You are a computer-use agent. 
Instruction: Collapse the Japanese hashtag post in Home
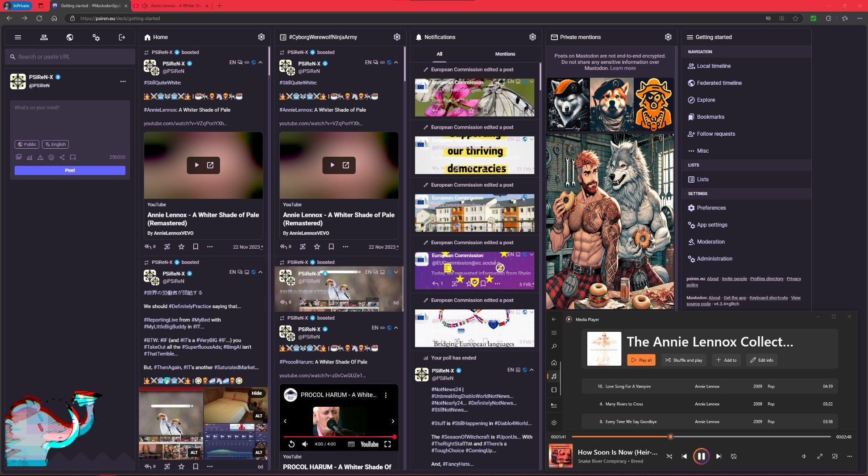click(x=261, y=272)
